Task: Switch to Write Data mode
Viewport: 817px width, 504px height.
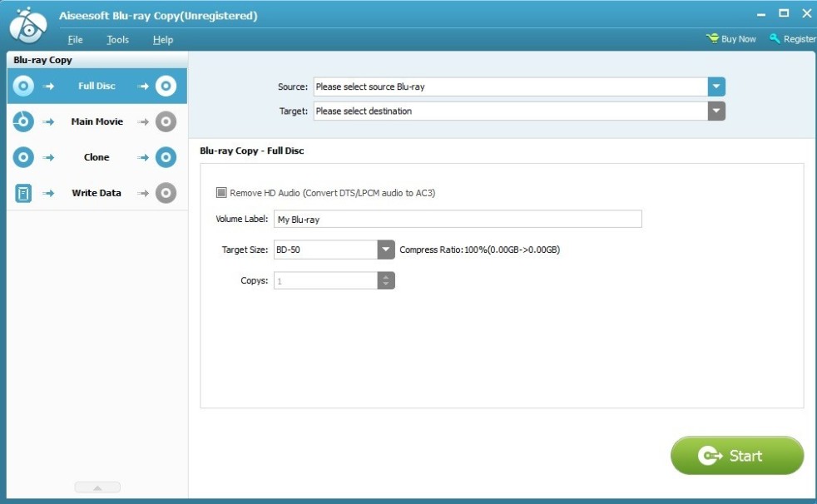Action: 97,193
